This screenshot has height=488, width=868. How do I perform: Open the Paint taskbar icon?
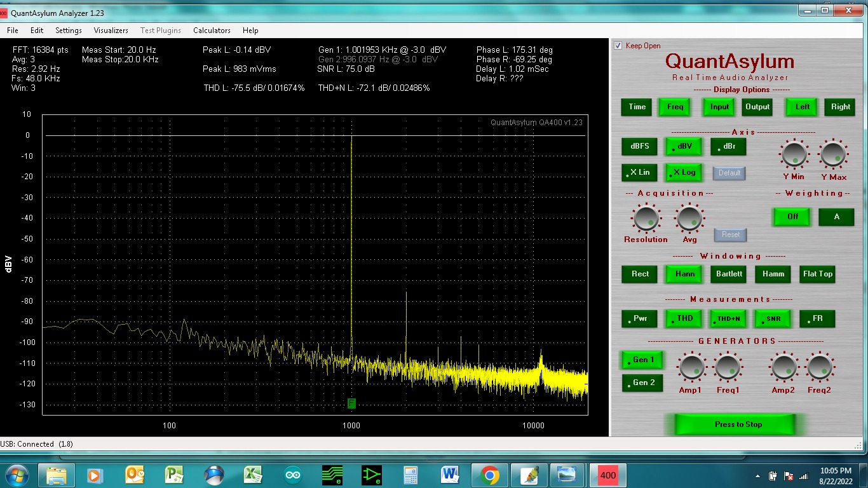click(x=529, y=475)
